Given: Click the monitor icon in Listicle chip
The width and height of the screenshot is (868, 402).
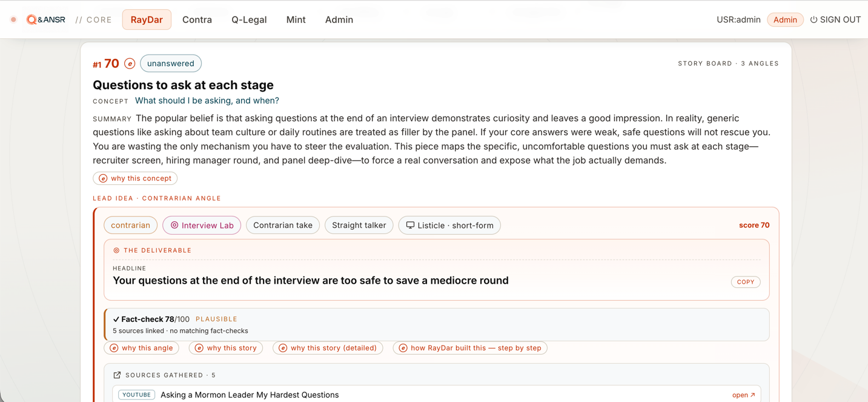Looking at the screenshot, I should click(410, 225).
